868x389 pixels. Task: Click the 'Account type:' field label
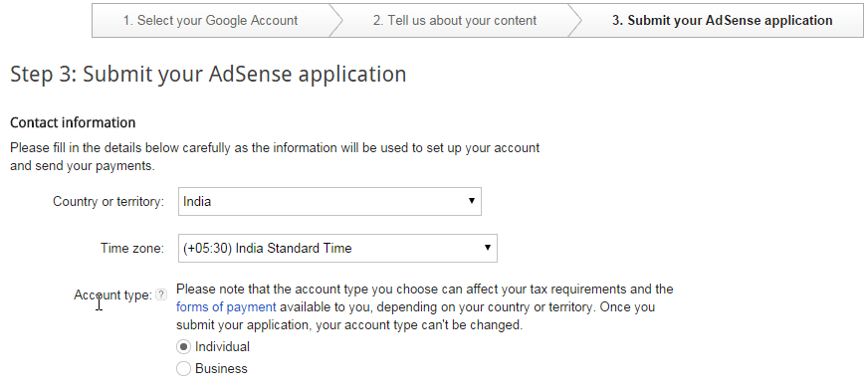(112, 294)
